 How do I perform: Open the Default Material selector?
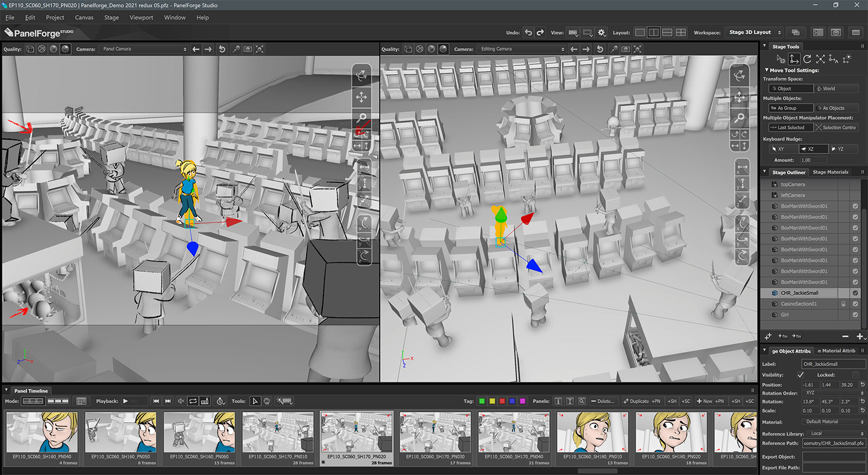point(834,422)
